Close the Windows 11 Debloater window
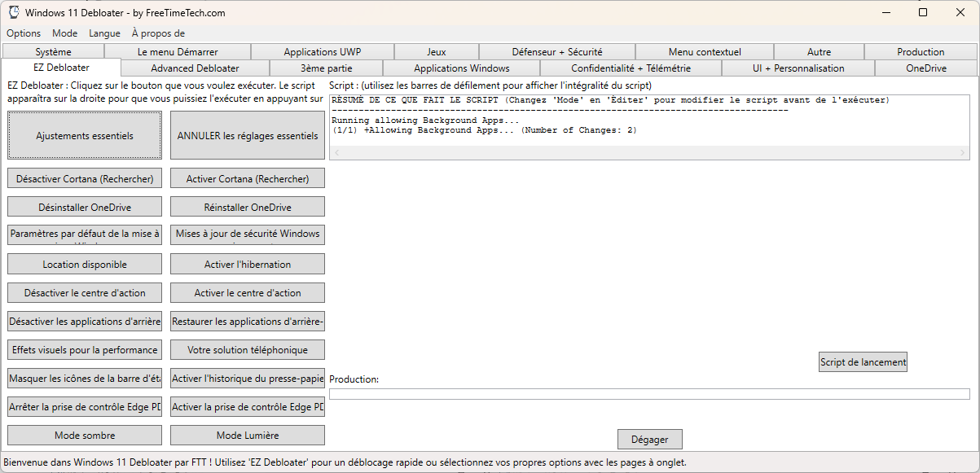 pos(960,12)
